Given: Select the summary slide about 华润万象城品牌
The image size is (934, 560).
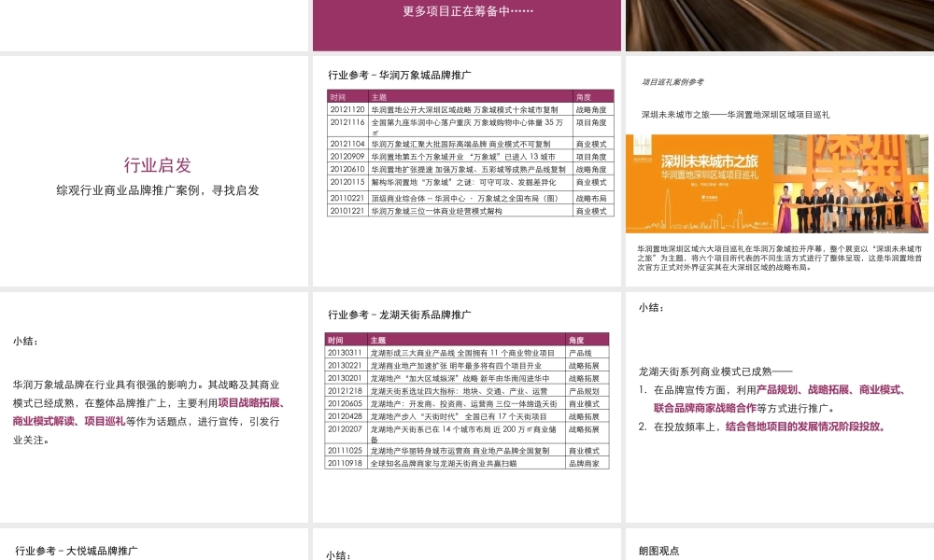Looking at the screenshot, I should tap(154, 407).
